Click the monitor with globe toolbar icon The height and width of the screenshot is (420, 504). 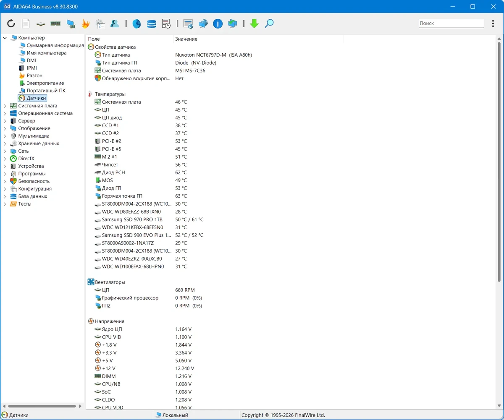coord(203,24)
